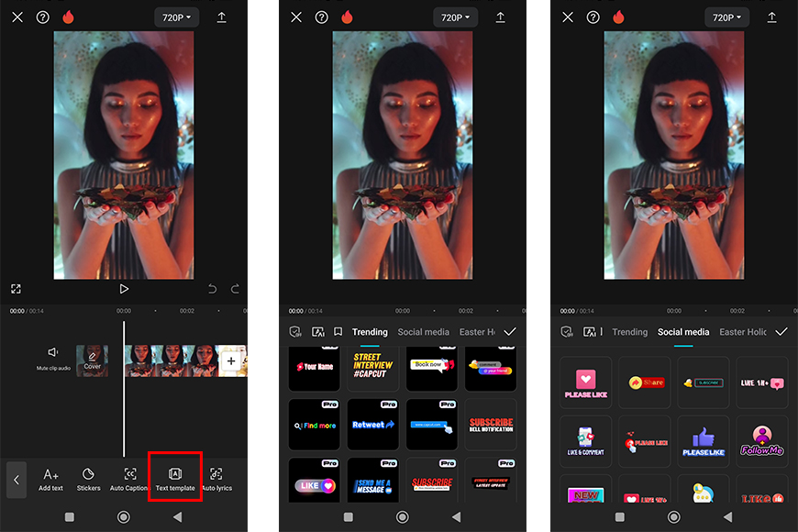This screenshot has width=798, height=532.
Task: Add a clip with the plus button
Action: pyautogui.click(x=231, y=361)
